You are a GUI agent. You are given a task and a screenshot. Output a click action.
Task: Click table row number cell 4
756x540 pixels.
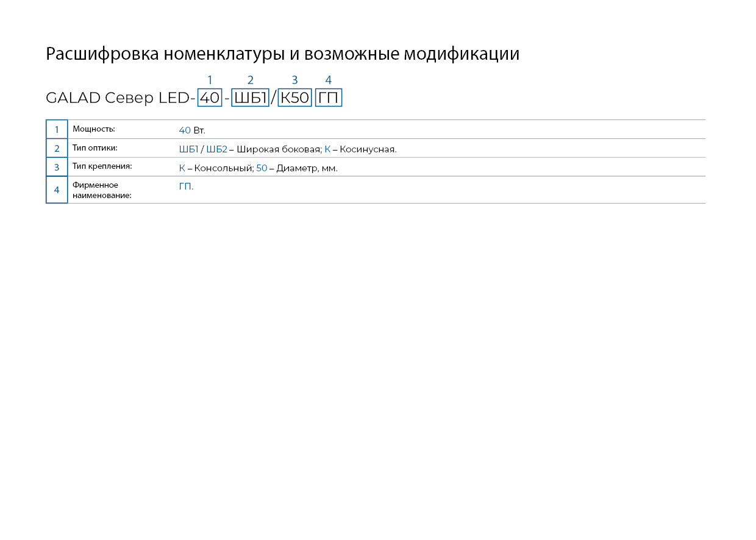pyautogui.click(x=57, y=190)
